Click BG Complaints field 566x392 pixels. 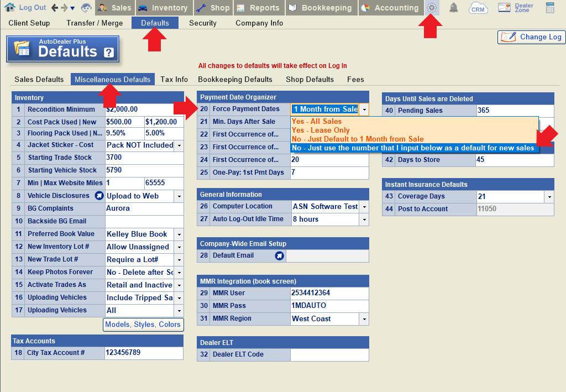144,208
